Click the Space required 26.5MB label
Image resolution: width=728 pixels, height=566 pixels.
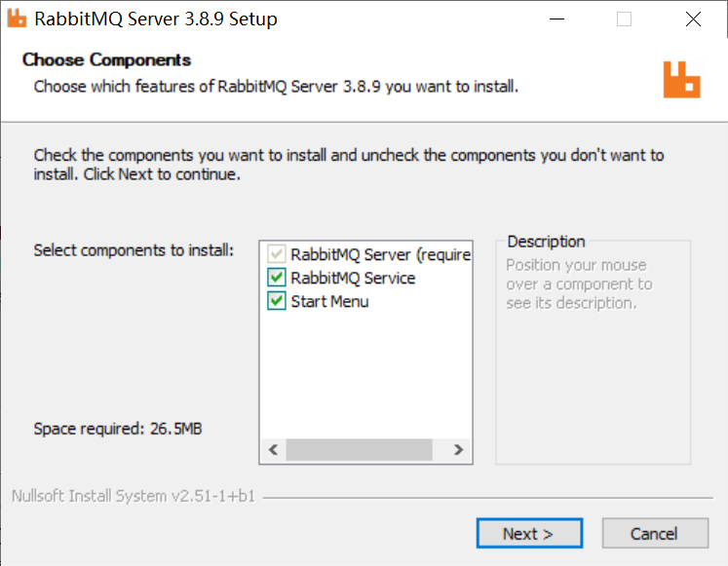click(x=118, y=429)
